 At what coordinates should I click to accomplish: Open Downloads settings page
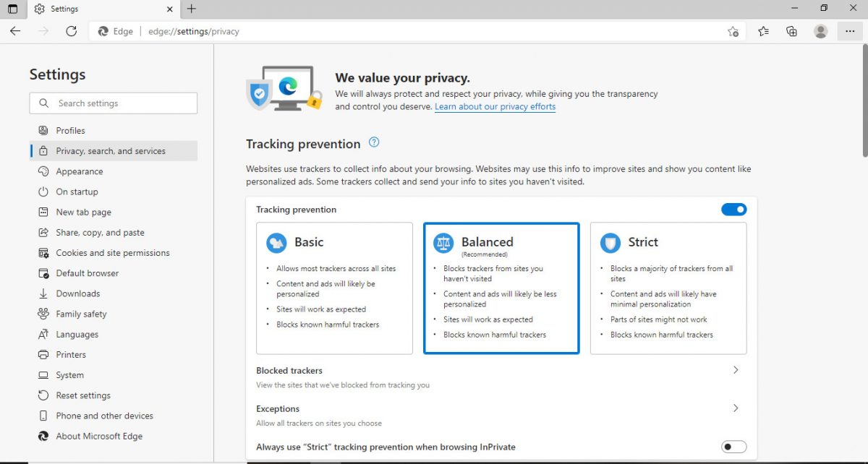[x=78, y=293]
